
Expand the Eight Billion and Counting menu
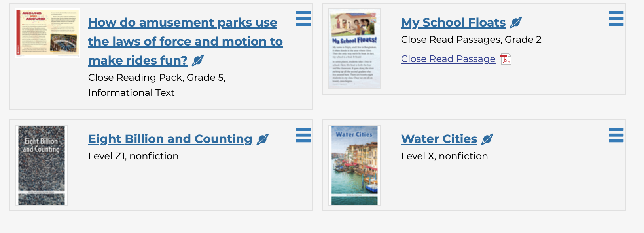click(303, 135)
